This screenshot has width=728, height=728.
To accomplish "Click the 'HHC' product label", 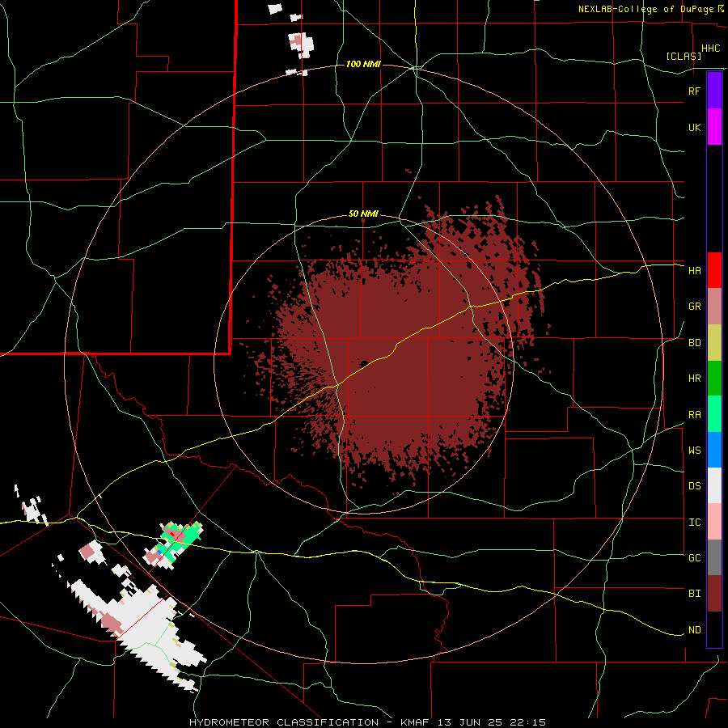I will tap(710, 49).
